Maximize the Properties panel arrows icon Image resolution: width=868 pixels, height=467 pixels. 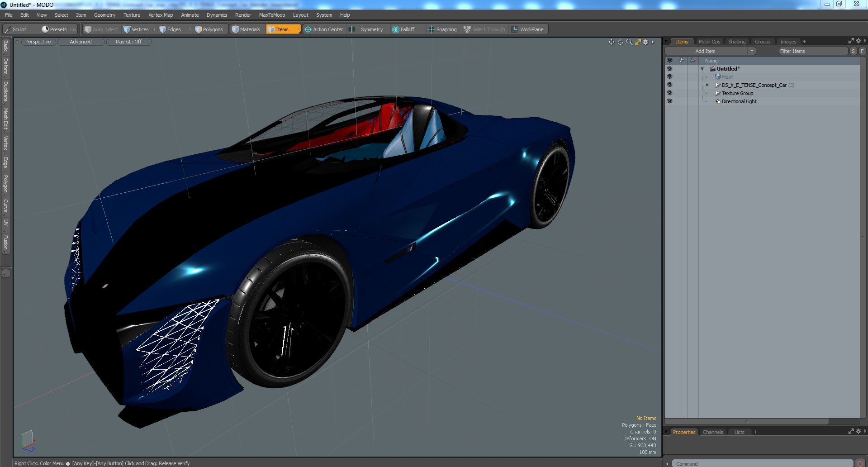tap(851, 432)
